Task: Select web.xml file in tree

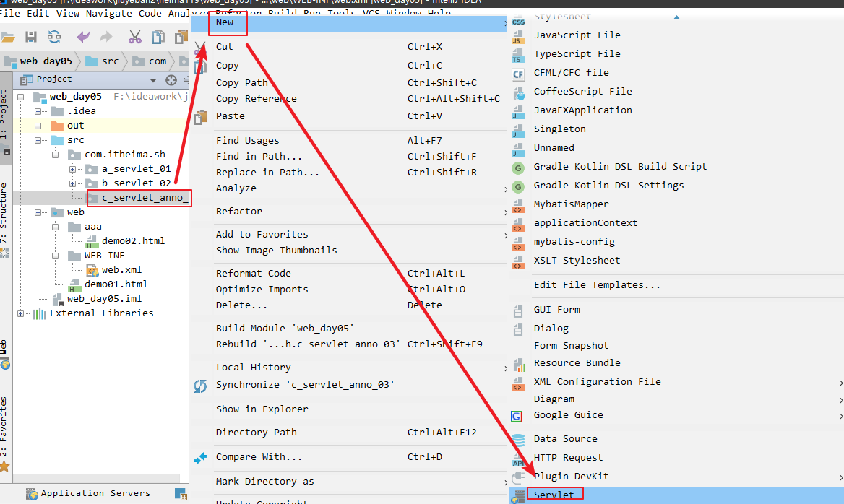Action: tap(121, 270)
